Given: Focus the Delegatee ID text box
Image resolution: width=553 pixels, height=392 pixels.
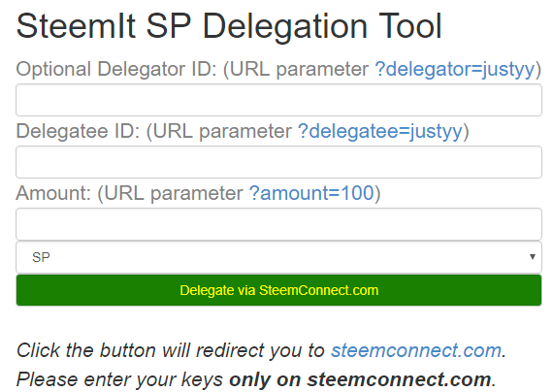Looking at the screenshot, I should tap(278, 162).
